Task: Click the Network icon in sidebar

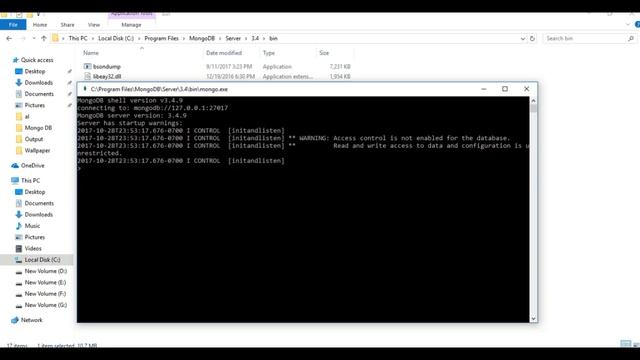Action: 15,320
